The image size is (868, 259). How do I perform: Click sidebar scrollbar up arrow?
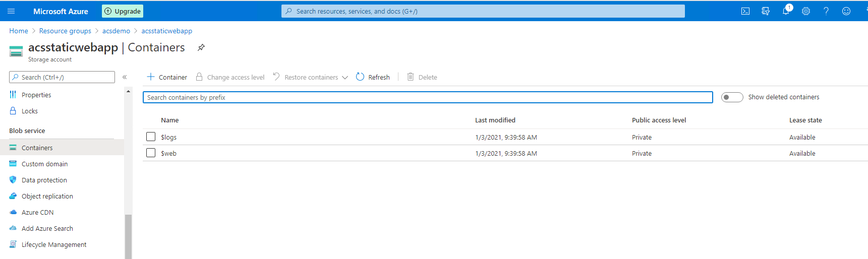[x=128, y=91]
